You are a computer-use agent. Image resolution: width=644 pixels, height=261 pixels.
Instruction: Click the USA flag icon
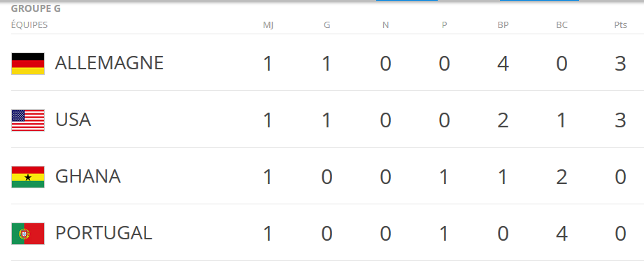[x=27, y=120]
